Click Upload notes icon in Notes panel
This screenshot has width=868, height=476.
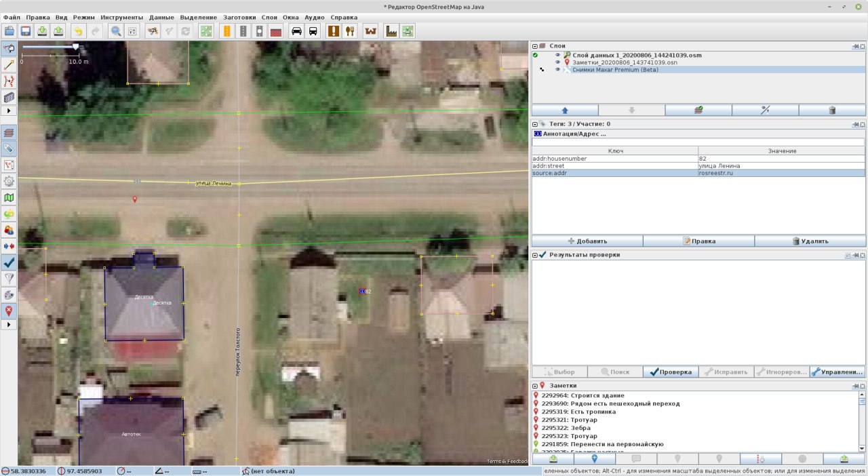click(844, 459)
